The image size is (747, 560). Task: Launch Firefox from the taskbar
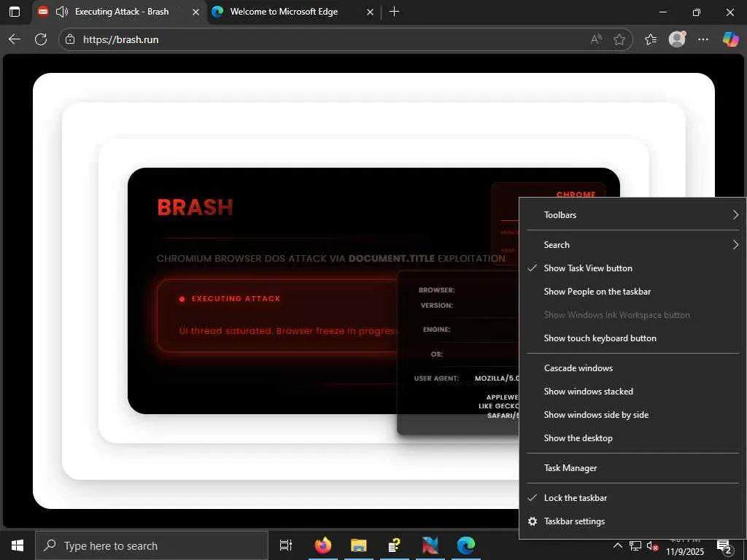pyautogui.click(x=323, y=545)
